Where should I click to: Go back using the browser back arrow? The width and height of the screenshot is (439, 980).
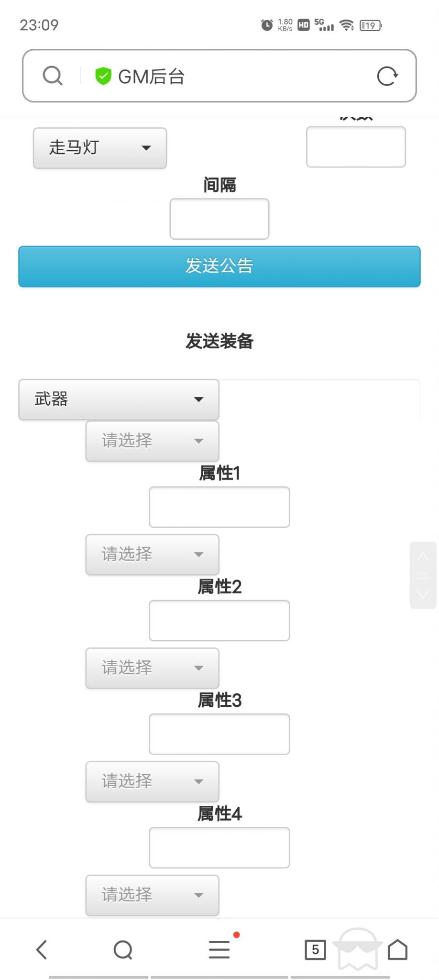42,950
